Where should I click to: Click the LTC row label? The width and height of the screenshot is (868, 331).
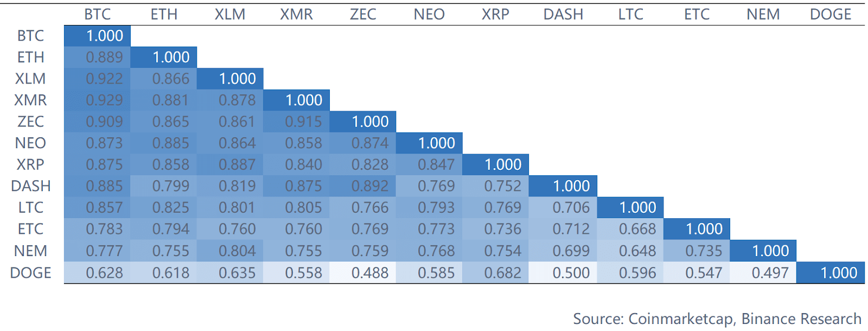pos(30,207)
